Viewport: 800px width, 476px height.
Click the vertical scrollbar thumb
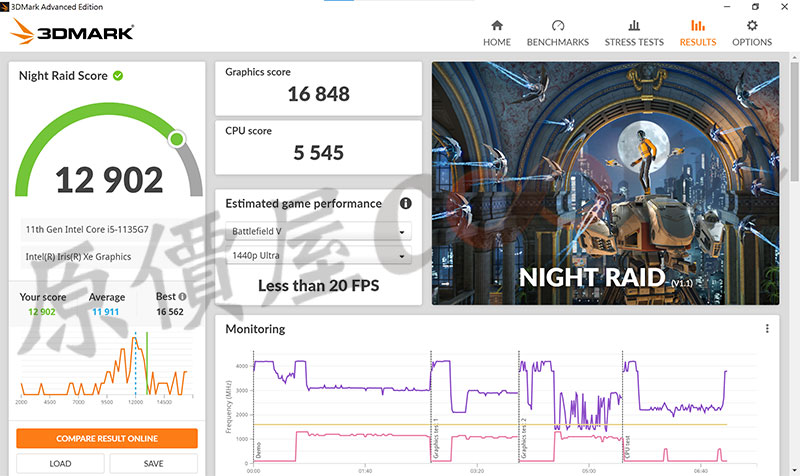[794, 121]
